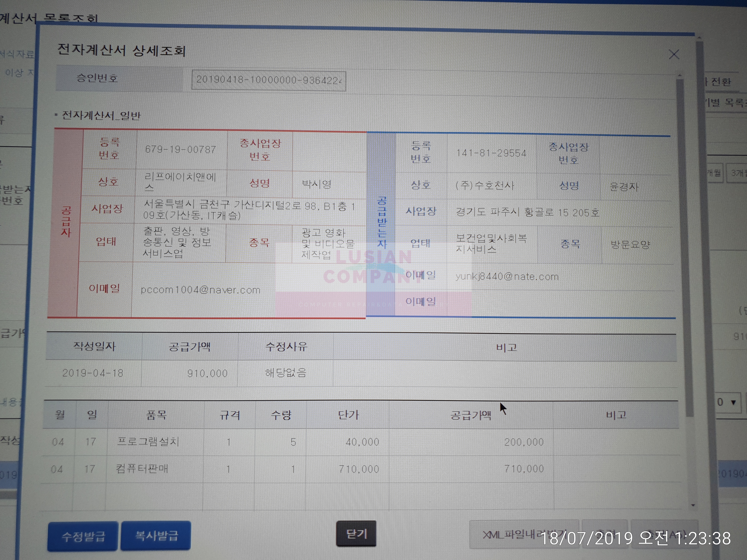Click the recipient email yunkj8440@nate.com
Viewport: 747px width, 560px height.
point(507,276)
